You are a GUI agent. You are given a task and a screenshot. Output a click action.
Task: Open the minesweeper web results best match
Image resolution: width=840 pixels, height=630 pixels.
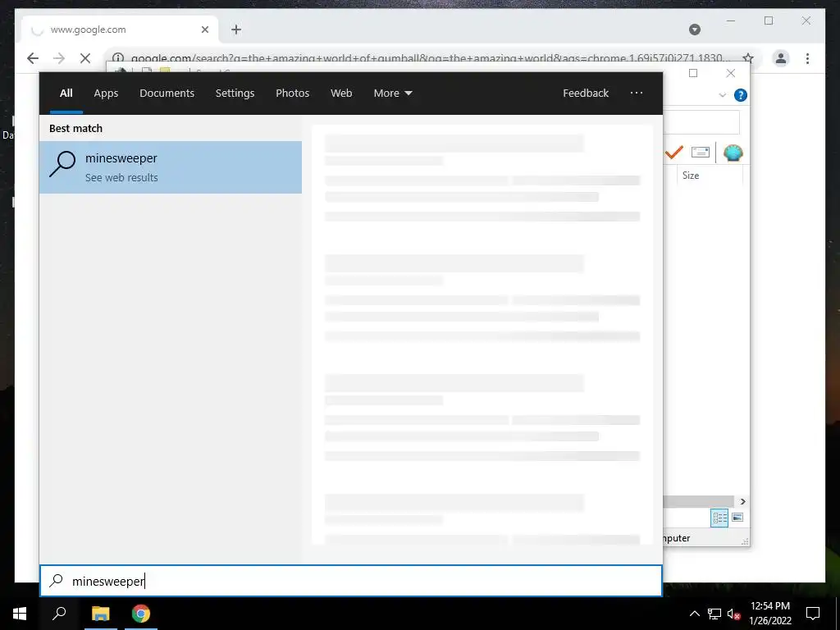coord(171,167)
